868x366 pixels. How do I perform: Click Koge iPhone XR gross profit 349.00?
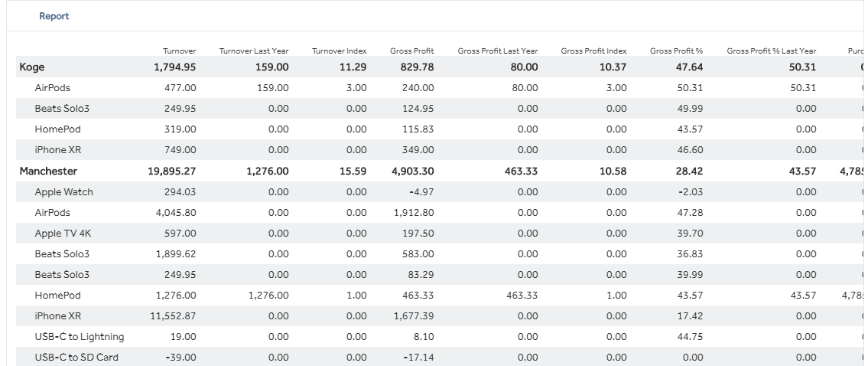[418, 150]
